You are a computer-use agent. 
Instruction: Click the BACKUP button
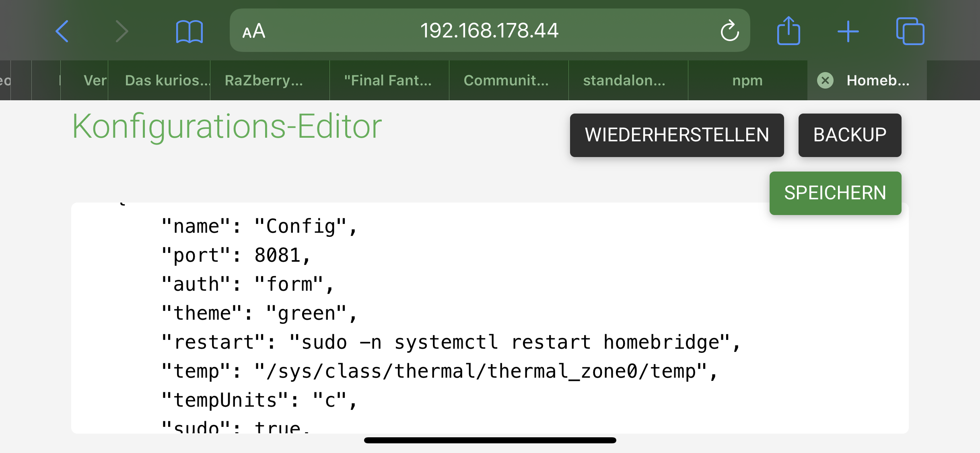click(850, 135)
